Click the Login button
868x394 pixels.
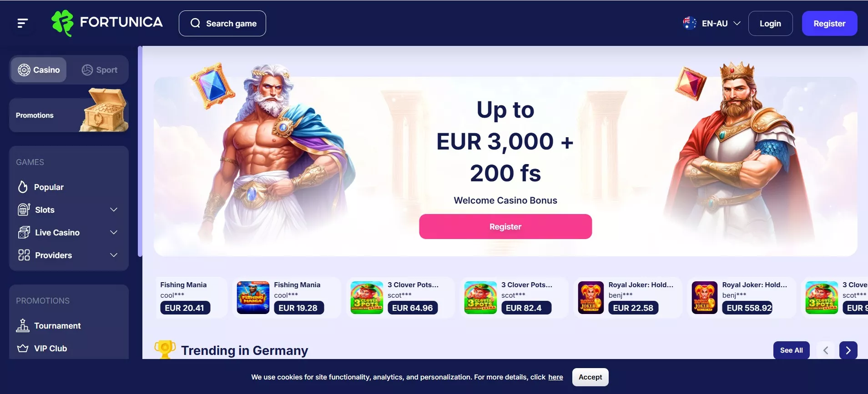pos(770,23)
